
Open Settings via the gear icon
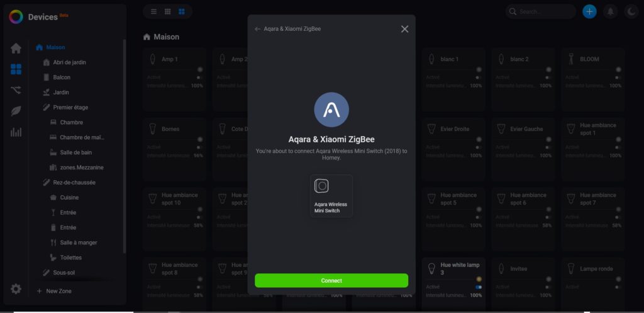[x=16, y=289]
